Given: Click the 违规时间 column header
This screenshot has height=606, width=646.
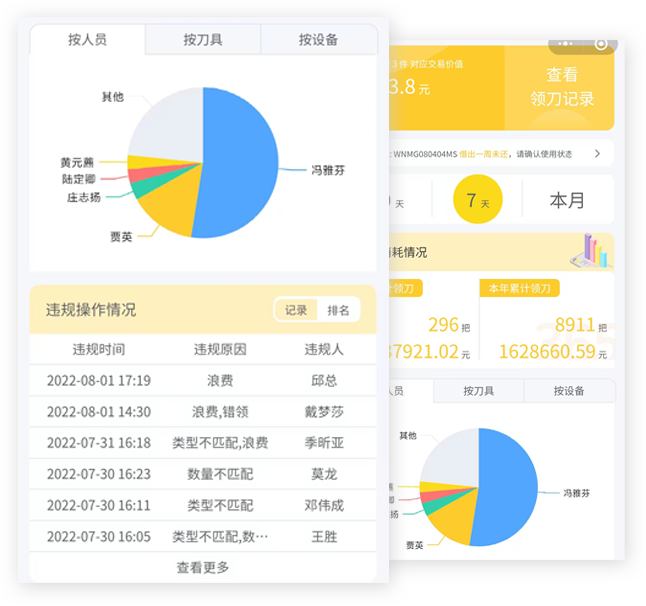Looking at the screenshot, I should point(99,349).
